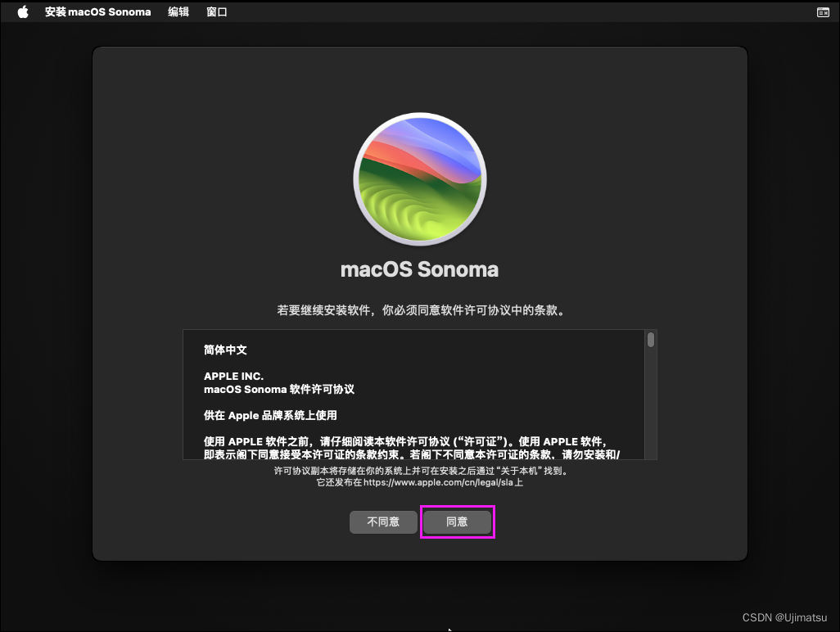
Task: Click the APPLE INC. line in agreement
Action: 233,376
